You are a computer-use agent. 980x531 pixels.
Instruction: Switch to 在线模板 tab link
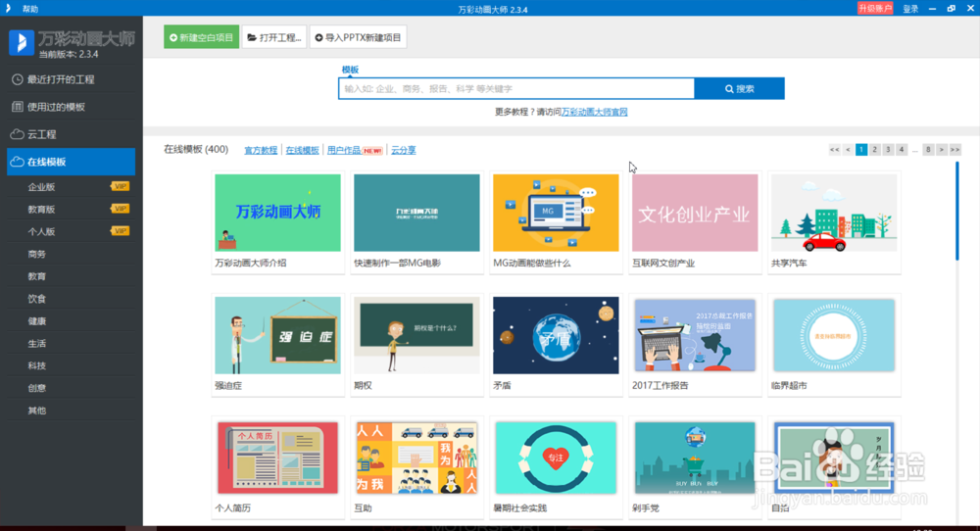[303, 150]
